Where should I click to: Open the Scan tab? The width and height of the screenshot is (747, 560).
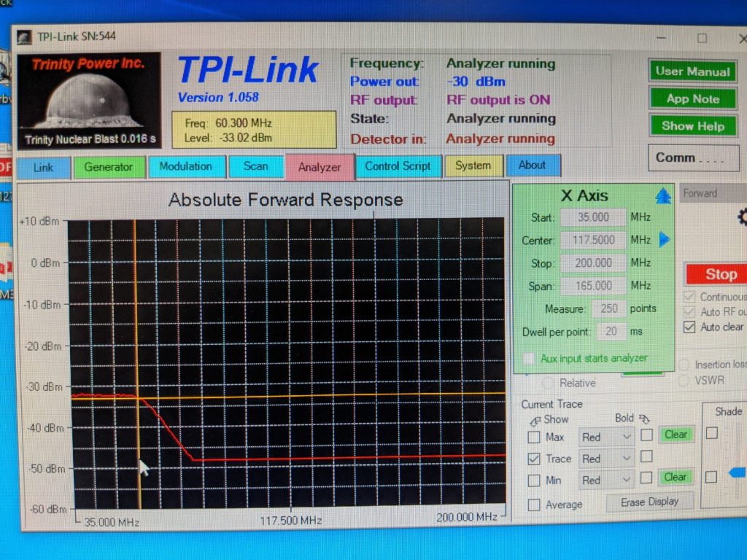pyautogui.click(x=256, y=166)
